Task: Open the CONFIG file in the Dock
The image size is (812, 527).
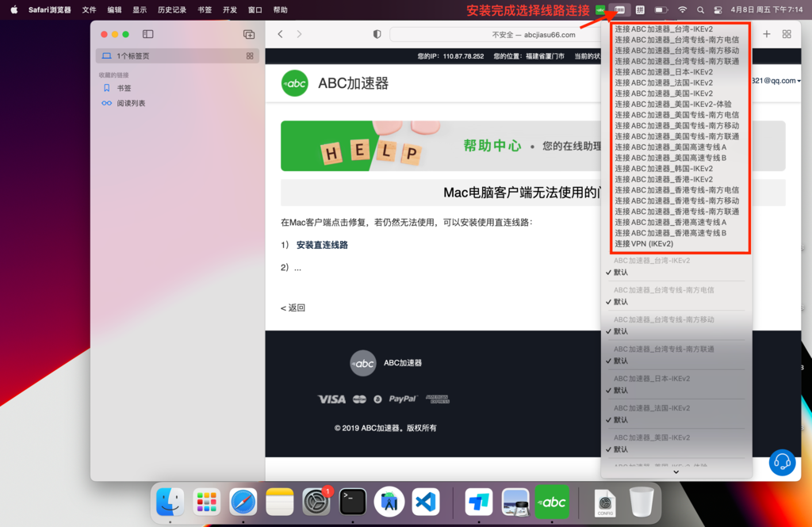Action: click(605, 502)
